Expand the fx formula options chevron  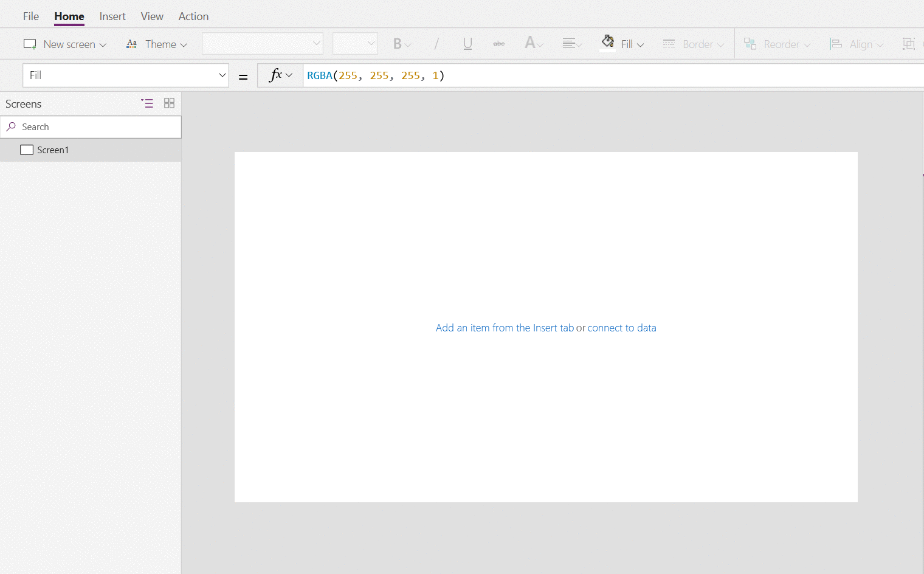pos(289,75)
